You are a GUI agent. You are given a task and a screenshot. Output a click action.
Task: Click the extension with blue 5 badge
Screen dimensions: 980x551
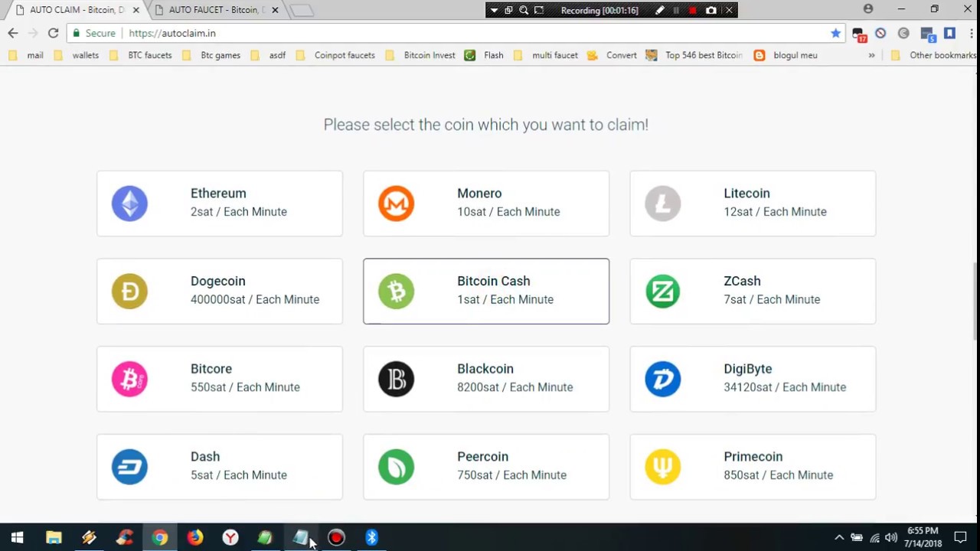pos(927,34)
